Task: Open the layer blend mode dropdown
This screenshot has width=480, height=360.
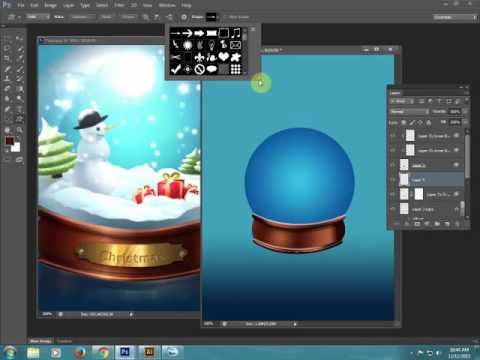Action: click(x=409, y=111)
